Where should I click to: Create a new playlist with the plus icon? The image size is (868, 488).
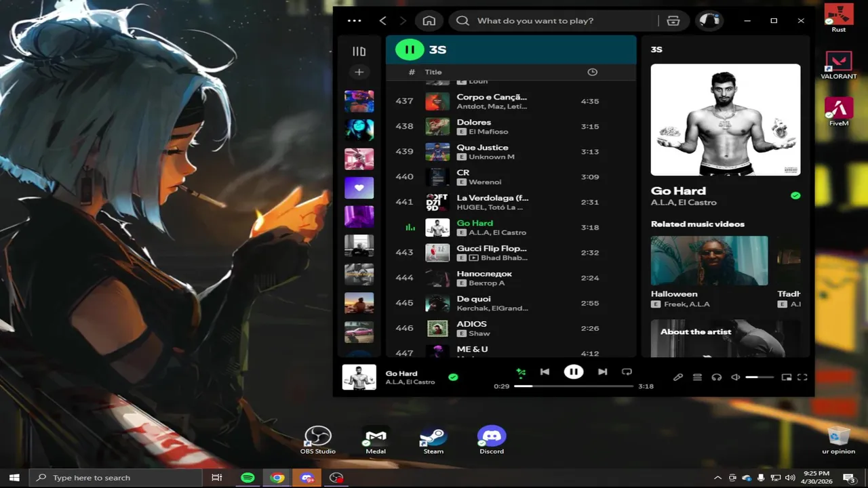point(359,72)
